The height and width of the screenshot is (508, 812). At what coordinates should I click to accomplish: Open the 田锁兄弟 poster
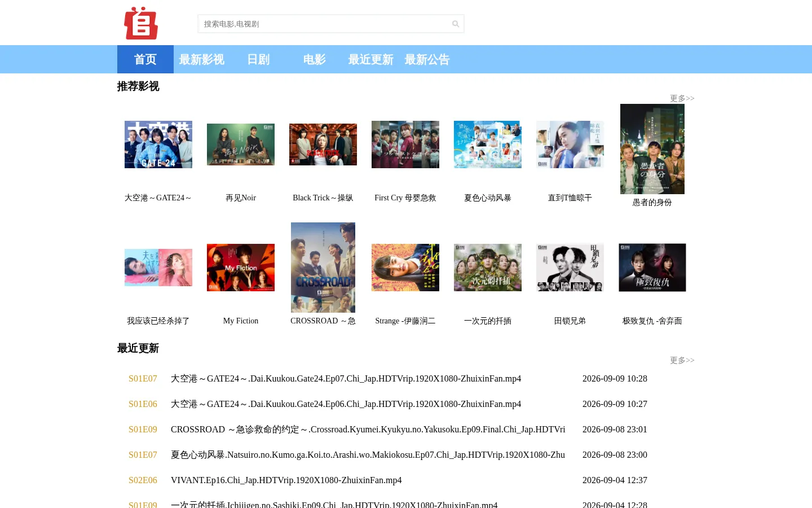570,268
